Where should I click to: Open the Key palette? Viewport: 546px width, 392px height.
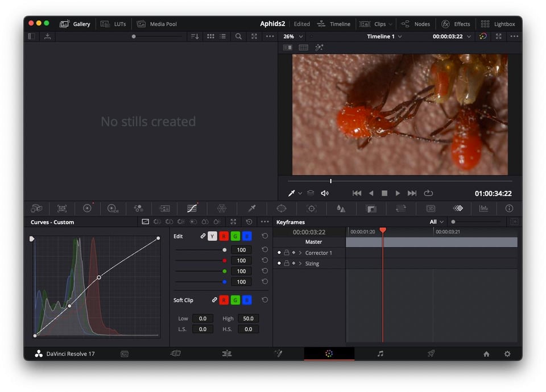coord(371,208)
